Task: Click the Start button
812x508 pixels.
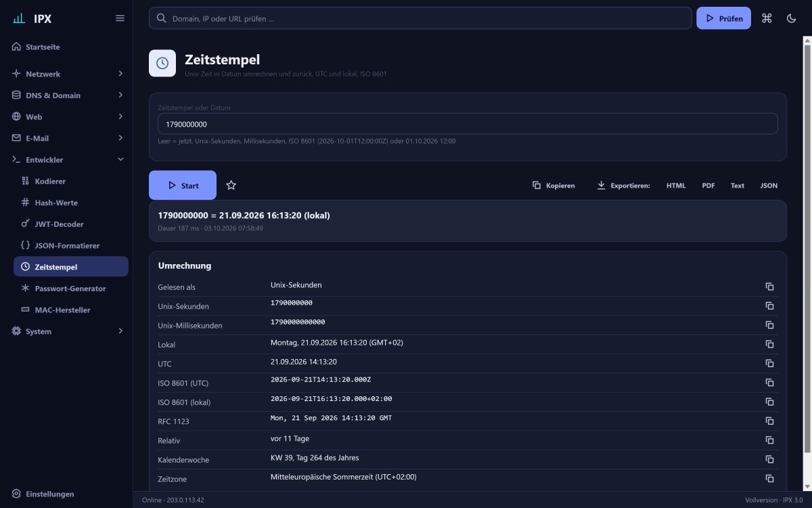Action: click(x=183, y=185)
